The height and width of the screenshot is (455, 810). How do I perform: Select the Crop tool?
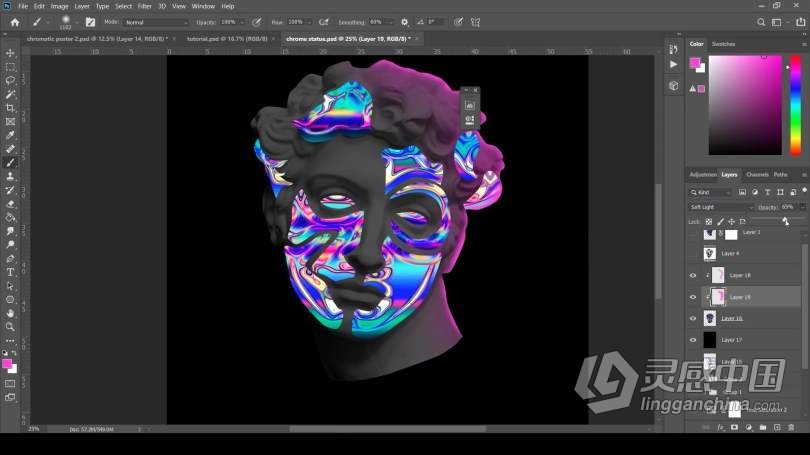tap(10, 108)
